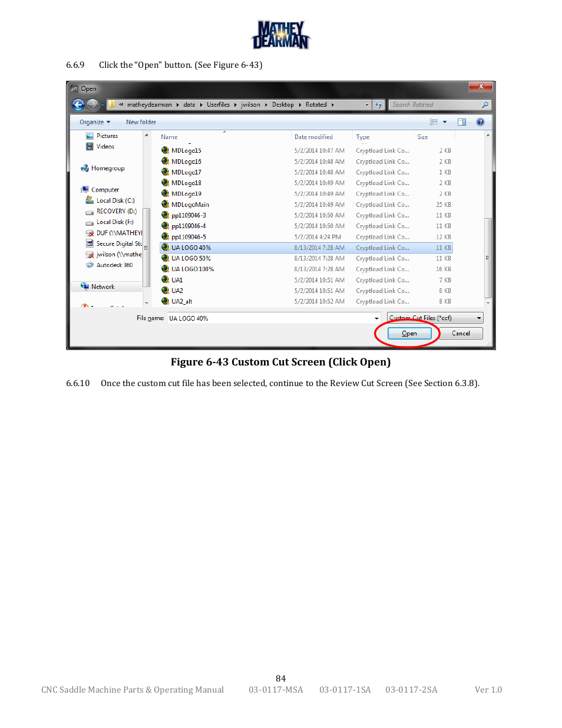Click the pp1109046-3 file icon
Image resolution: width=562 pixels, height=728 pixels.
(165, 215)
